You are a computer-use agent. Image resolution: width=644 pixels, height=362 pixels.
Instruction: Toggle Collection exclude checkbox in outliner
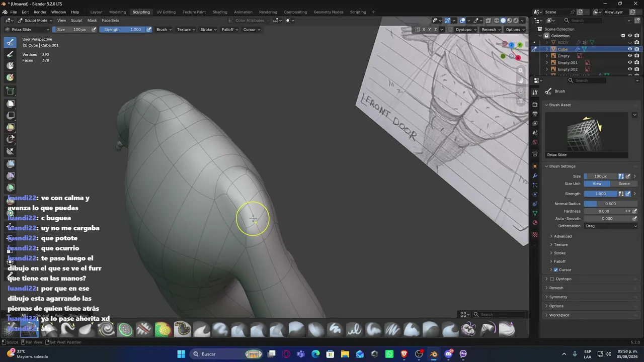coord(623,36)
